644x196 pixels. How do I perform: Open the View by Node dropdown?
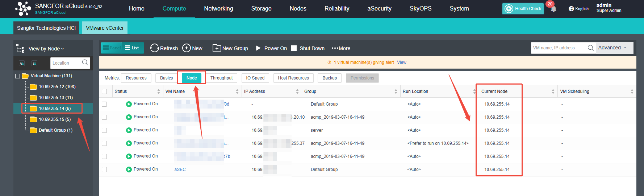(46, 49)
